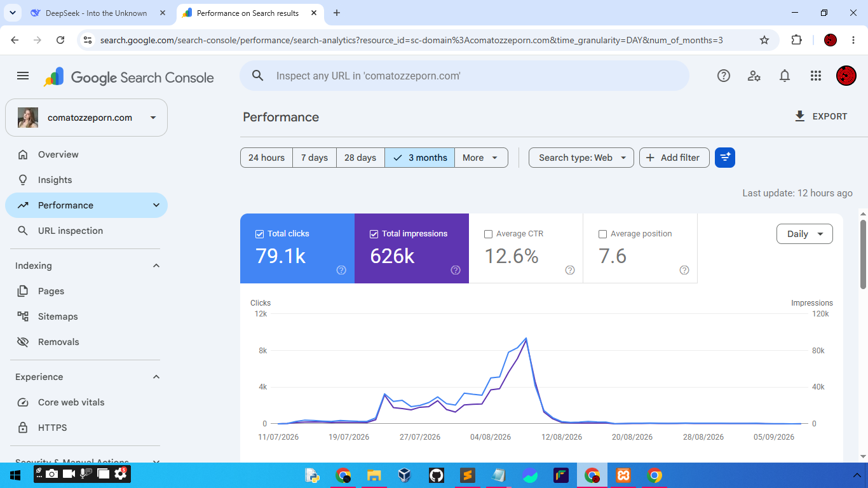Click the Help question mark icon
This screenshot has width=868, height=488.
724,76
